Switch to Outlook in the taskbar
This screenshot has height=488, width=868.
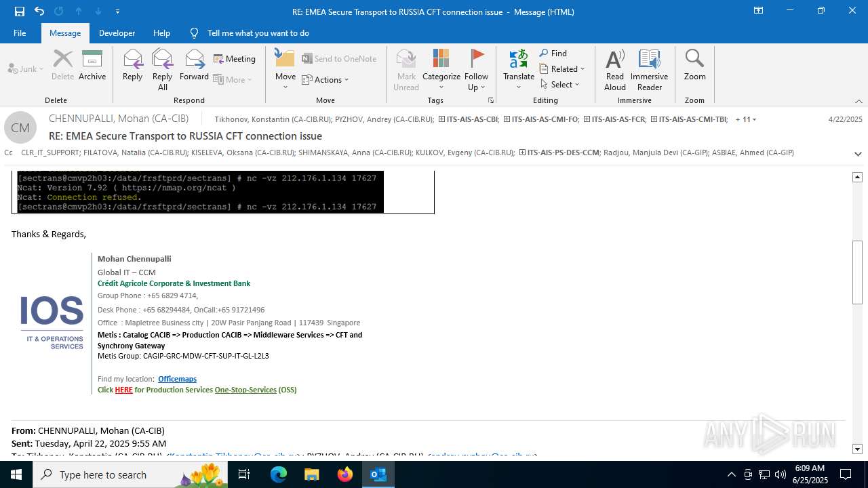click(378, 474)
